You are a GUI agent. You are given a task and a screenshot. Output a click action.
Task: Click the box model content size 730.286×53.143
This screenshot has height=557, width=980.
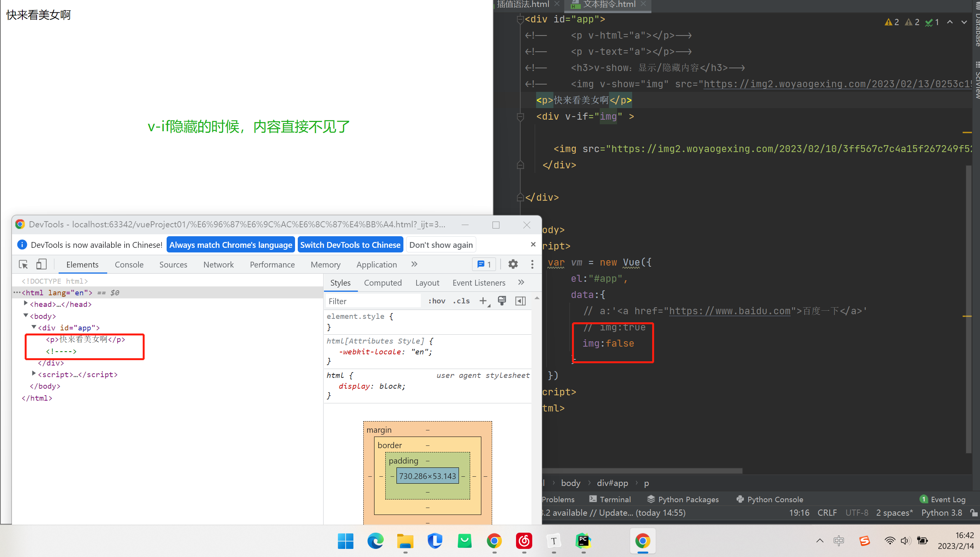(427, 476)
